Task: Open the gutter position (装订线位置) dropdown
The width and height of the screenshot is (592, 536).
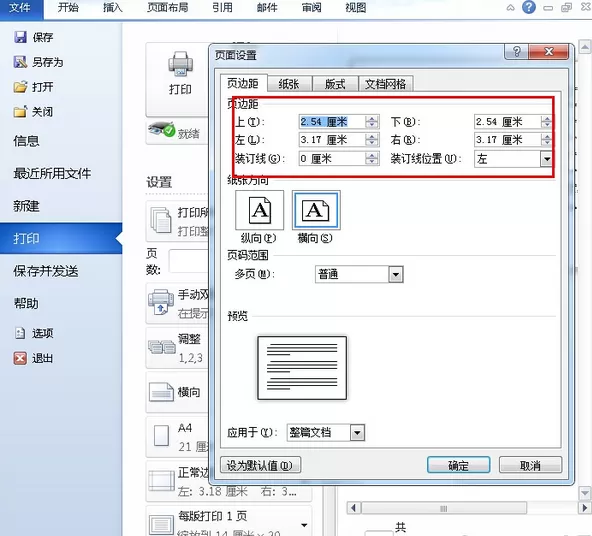Action: point(546,159)
